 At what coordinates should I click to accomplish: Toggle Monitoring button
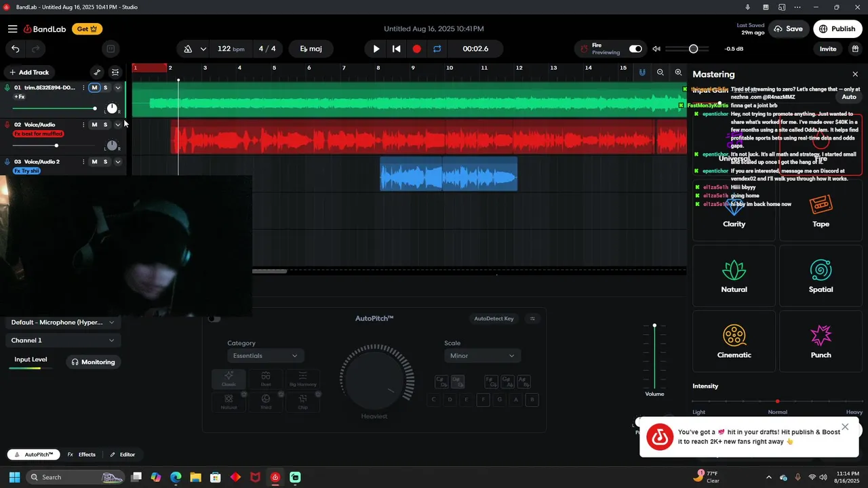tap(94, 362)
